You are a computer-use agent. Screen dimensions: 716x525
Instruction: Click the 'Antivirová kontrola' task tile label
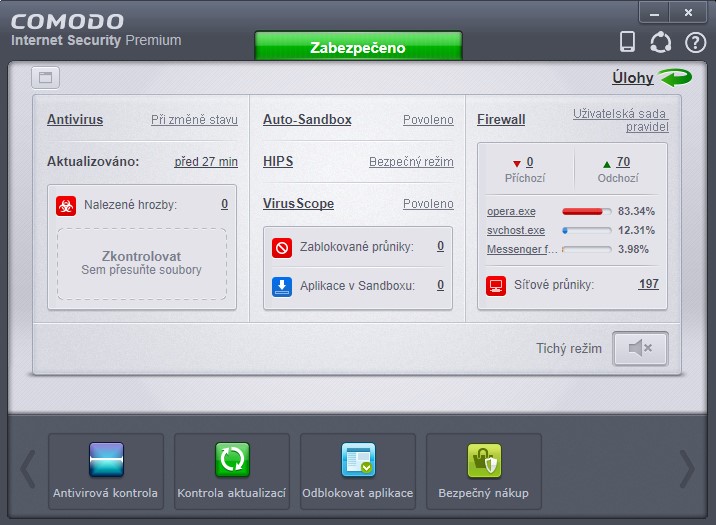pyautogui.click(x=105, y=493)
